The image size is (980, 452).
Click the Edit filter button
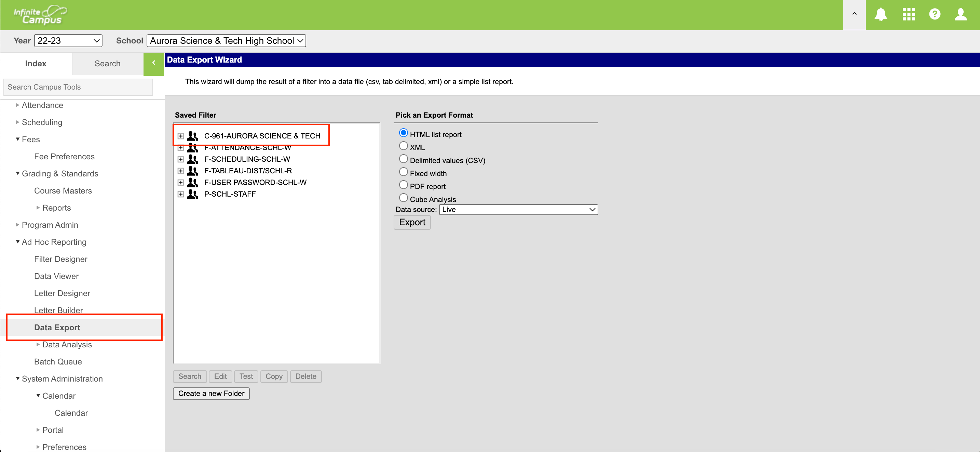tap(220, 376)
